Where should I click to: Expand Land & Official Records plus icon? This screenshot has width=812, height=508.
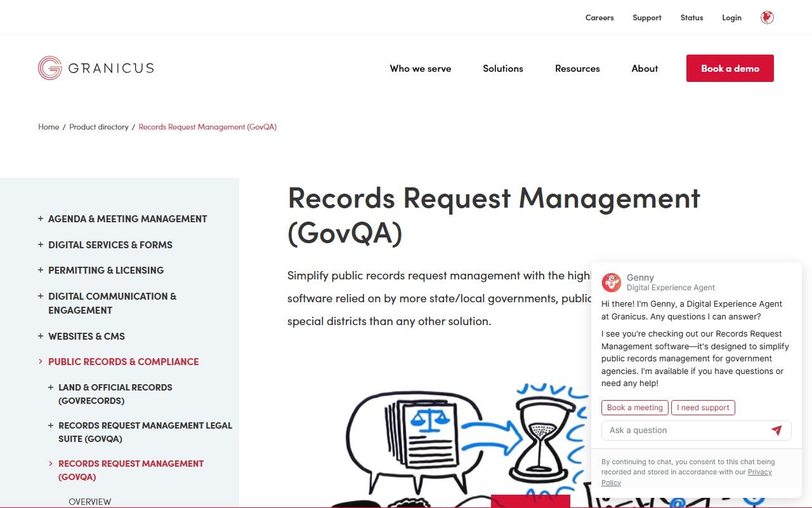tap(51, 387)
